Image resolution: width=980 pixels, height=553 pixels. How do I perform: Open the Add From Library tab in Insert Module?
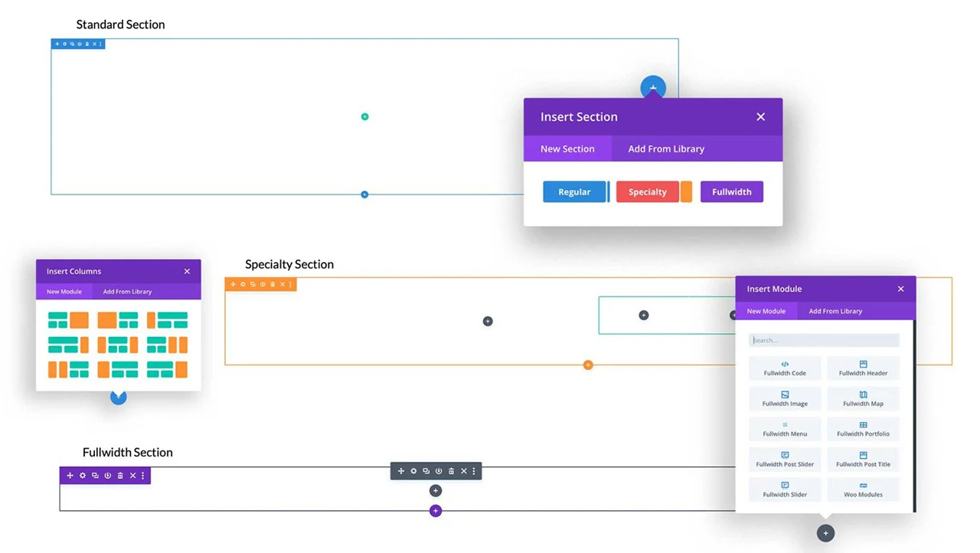pos(835,311)
